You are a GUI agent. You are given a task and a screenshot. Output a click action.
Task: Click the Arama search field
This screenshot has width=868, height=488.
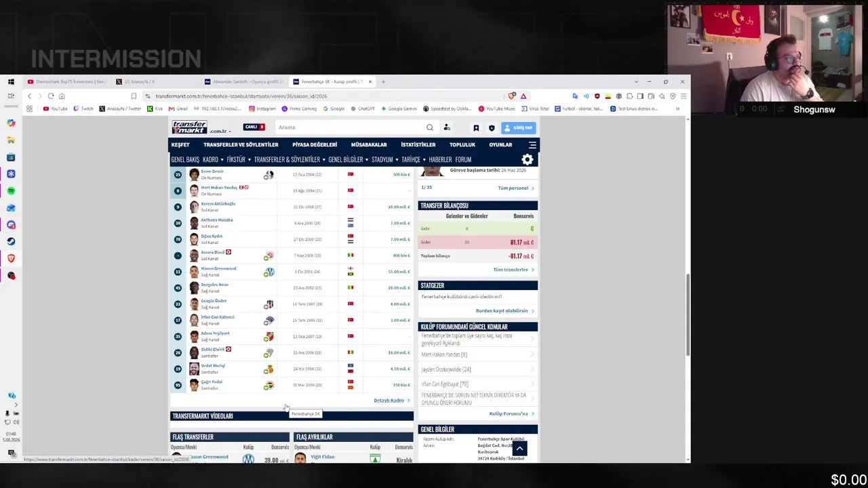(x=350, y=127)
